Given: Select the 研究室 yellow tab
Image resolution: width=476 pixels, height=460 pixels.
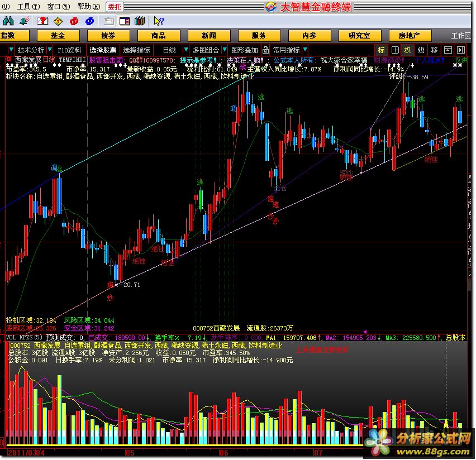Looking at the screenshot, I should click(360, 36).
